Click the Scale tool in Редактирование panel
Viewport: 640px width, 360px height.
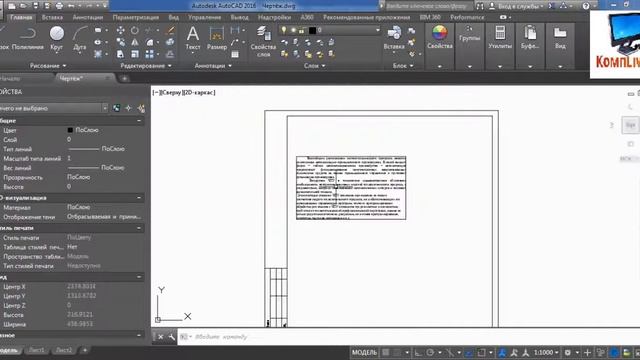pyautogui.click(x=135, y=54)
